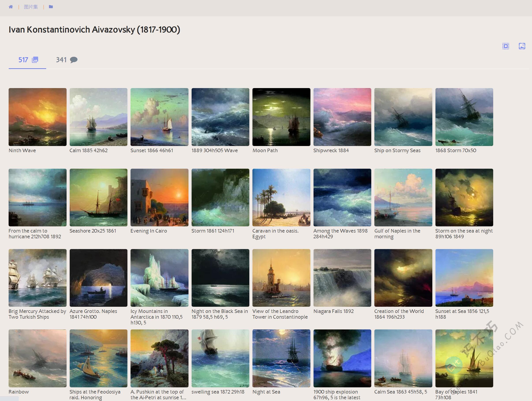Open the swelling sea 1872 thumbnail

click(x=220, y=358)
